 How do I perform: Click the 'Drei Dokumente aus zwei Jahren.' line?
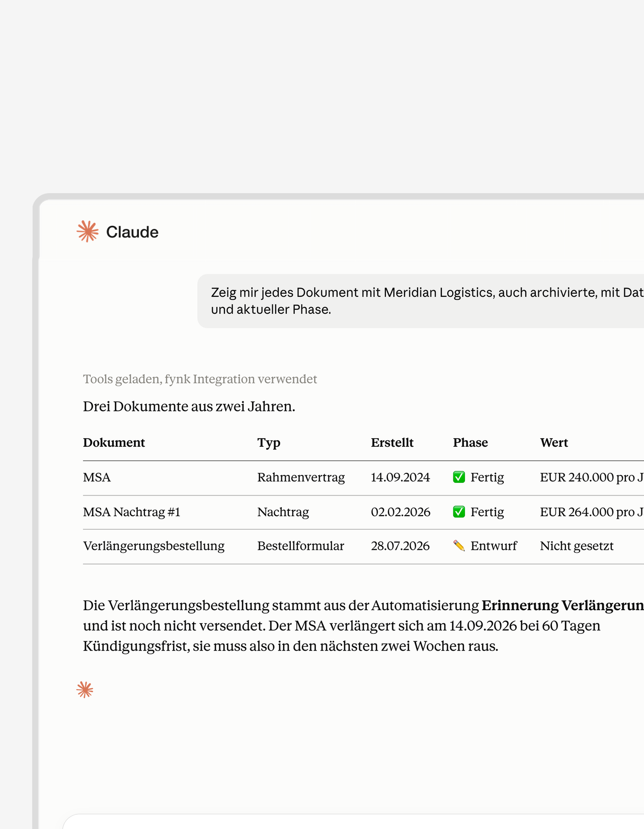[x=189, y=406]
